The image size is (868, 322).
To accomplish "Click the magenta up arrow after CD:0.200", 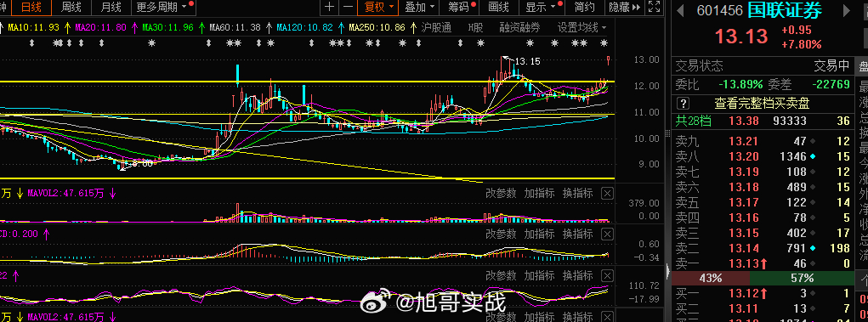I will (x=46, y=234).
